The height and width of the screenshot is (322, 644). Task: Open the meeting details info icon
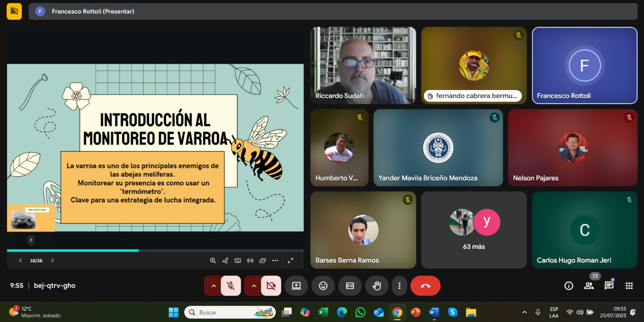click(569, 286)
